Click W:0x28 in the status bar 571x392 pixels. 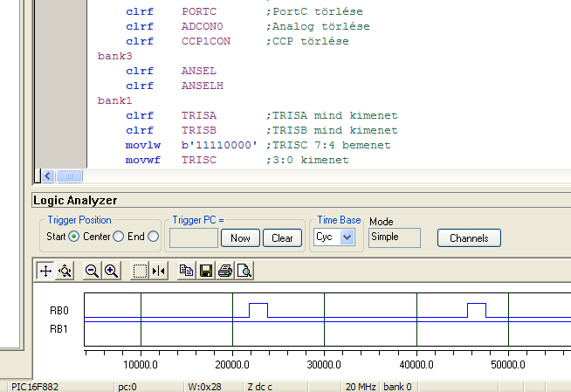[x=204, y=387]
